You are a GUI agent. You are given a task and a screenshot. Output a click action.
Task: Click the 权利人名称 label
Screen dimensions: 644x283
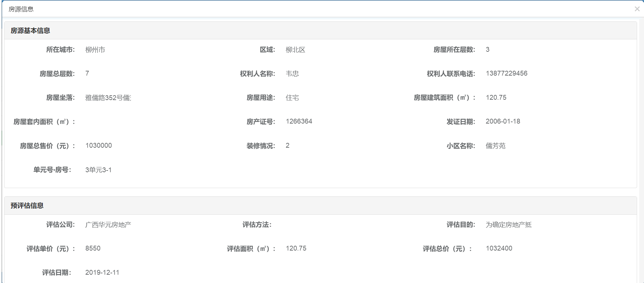pyautogui.click(x=257, y=74)
